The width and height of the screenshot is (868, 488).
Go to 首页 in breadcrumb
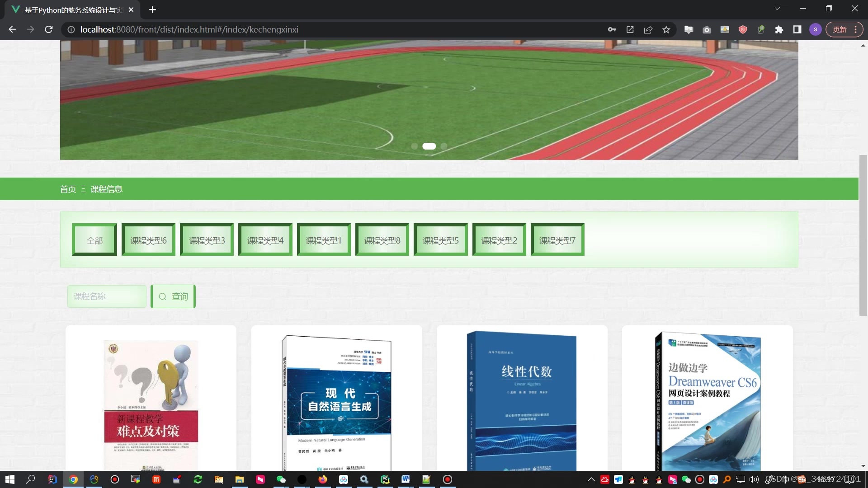[68, 189]
